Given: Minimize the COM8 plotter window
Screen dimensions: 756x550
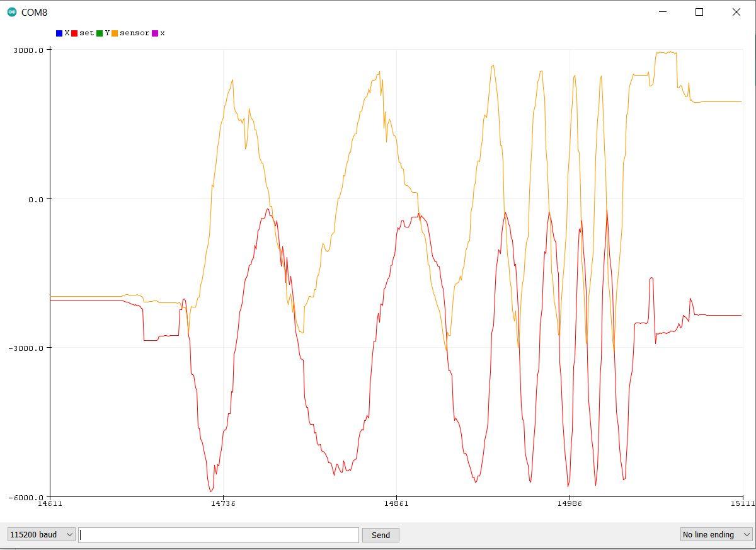Looking at the screenshot, I should click(x=663, y=12).
